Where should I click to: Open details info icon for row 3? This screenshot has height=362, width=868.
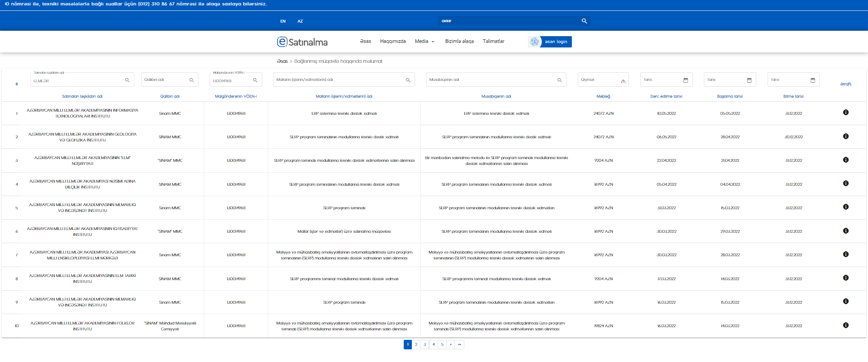[x=846, y=160]
